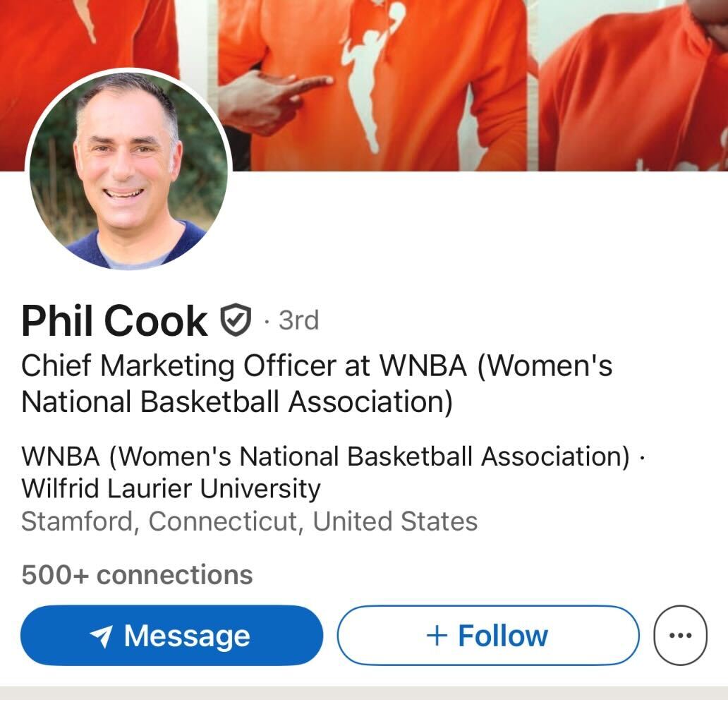
Task: Open the WNBA company page link
Action: tap(325, 456)
